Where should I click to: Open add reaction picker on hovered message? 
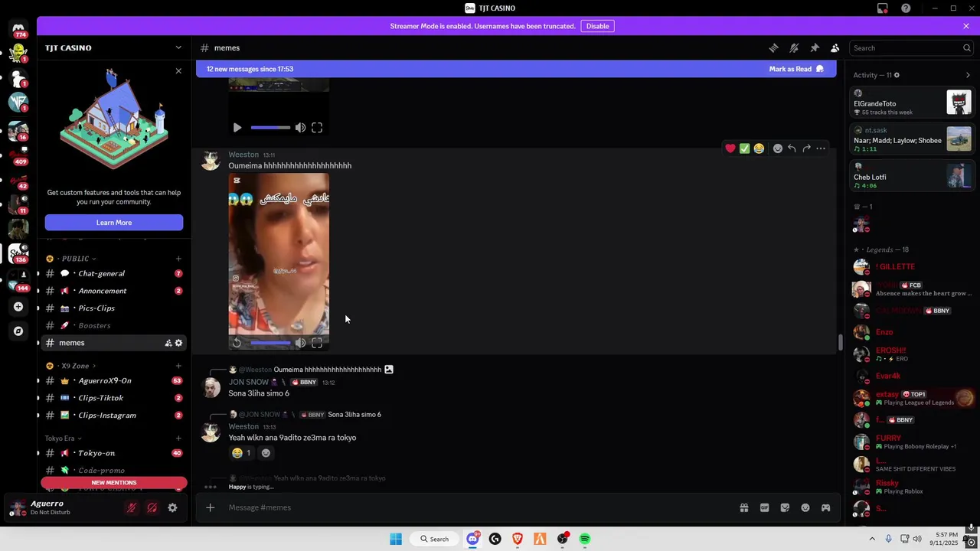pyautogui.click(x=778, y=148)
